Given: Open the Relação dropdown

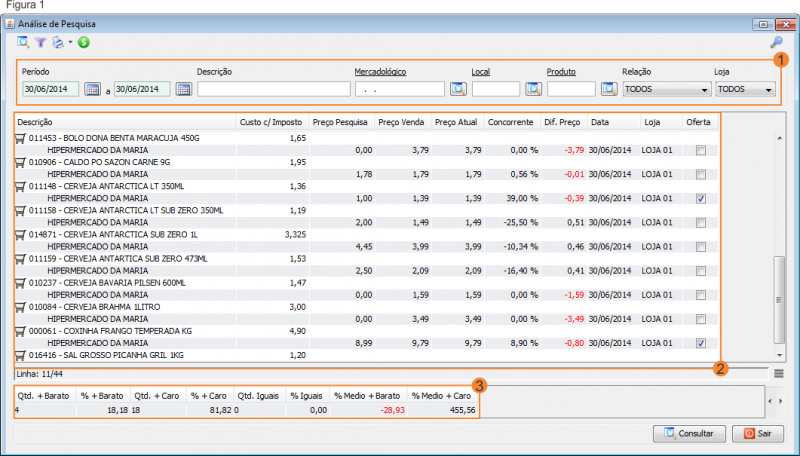Looking at the screenshot, I should click(x=665, y=90).
